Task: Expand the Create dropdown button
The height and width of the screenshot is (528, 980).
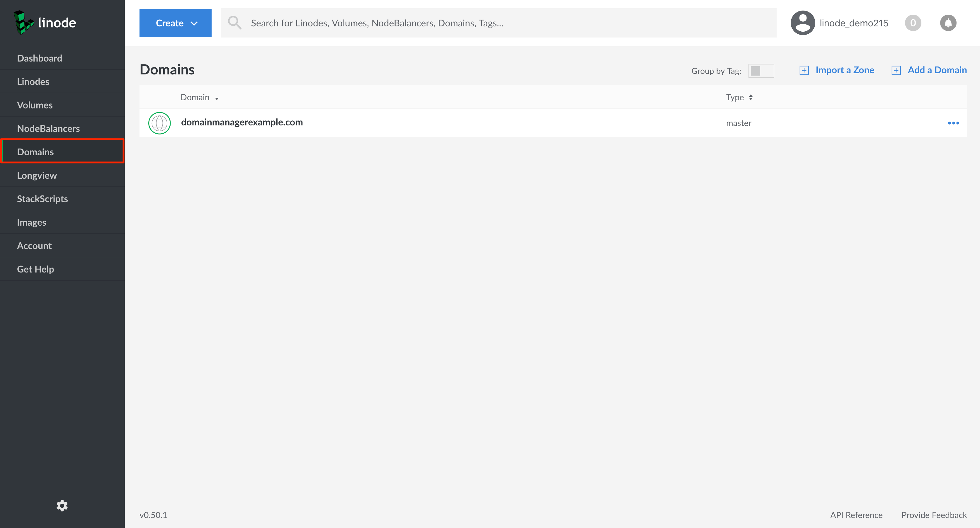Action: (175, 23)
